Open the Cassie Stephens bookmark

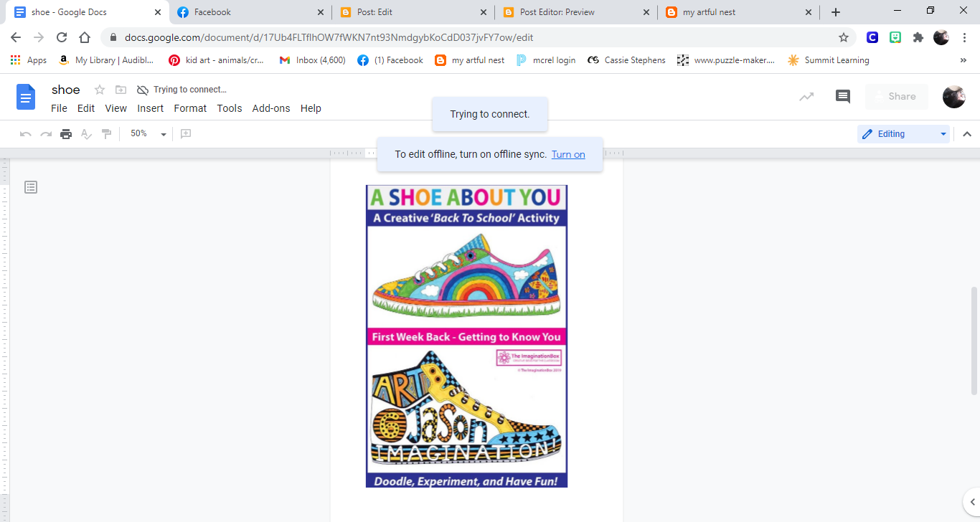pos(626,60)
